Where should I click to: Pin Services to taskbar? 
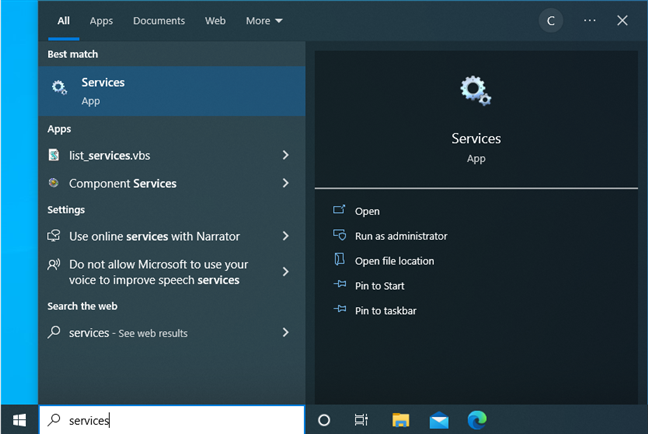point(385,311)
